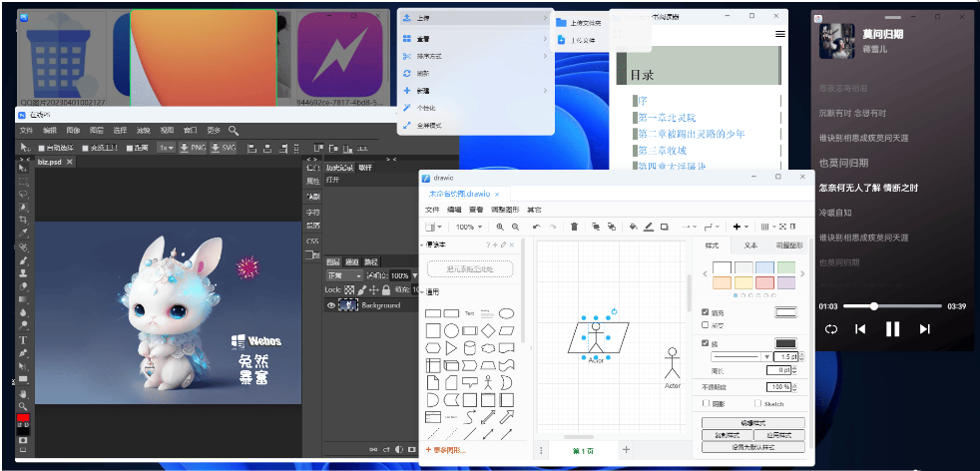Open the Chapter 1 link in book contents

pyautogui.click(x=667, y=118)
